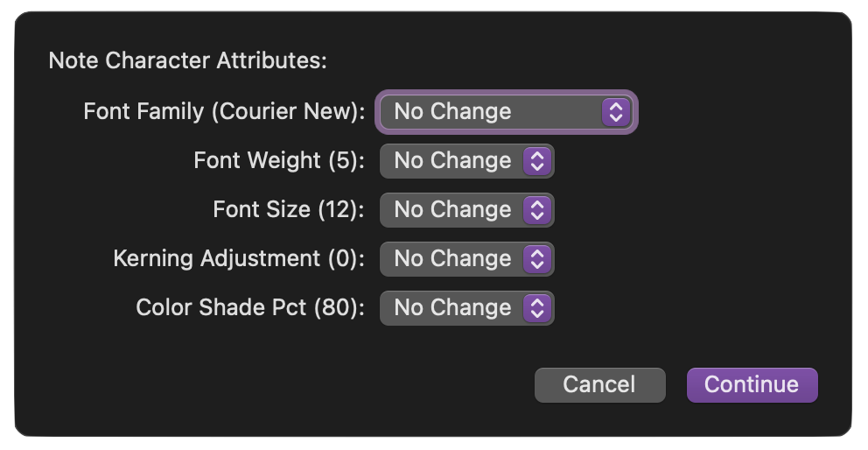Expand the Color Shade Pct dropdown
Viewport: 868px width, 450px height.
tap(466, 308)
